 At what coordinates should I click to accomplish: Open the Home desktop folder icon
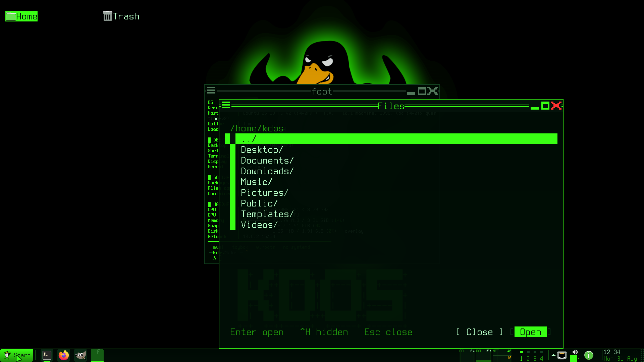click(x=21, y=16)
